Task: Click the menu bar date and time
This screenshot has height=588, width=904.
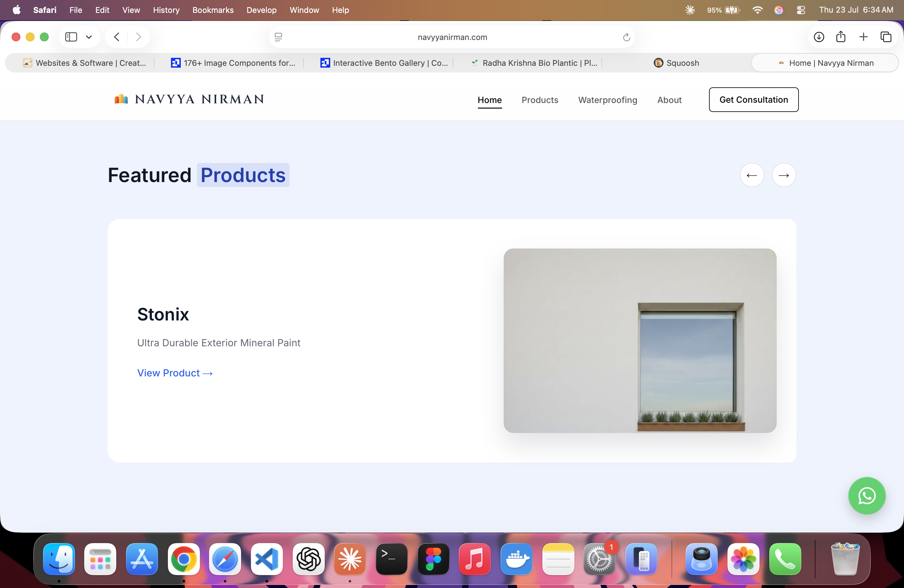Action: pos(856,10)
